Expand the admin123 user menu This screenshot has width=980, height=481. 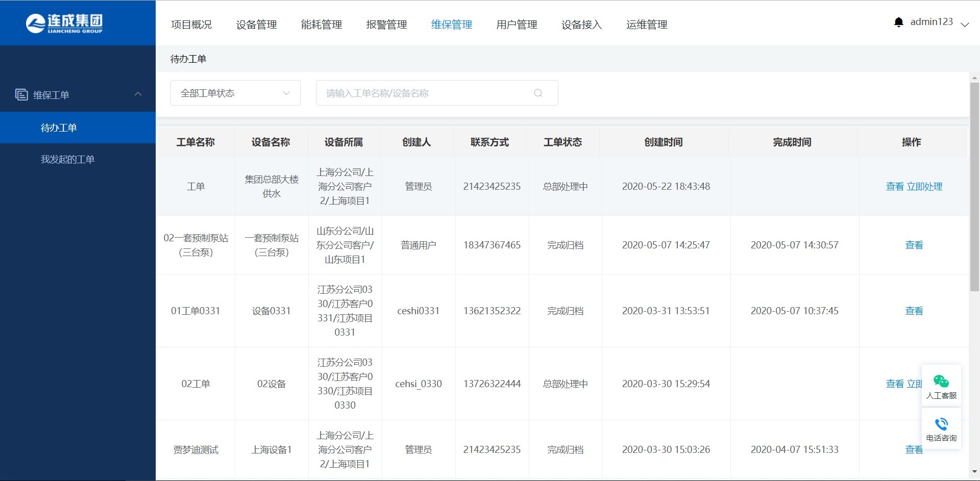click(x=964, y=24)
